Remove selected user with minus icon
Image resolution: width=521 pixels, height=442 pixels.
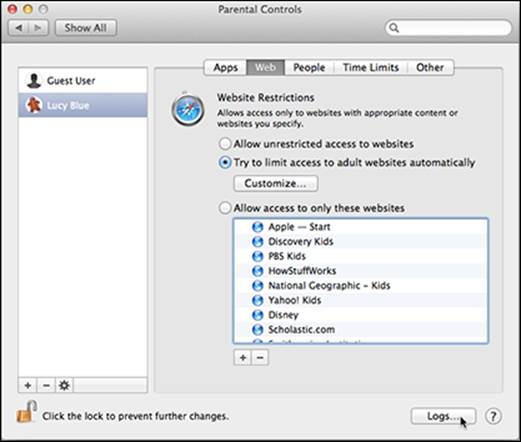(46, 385)
